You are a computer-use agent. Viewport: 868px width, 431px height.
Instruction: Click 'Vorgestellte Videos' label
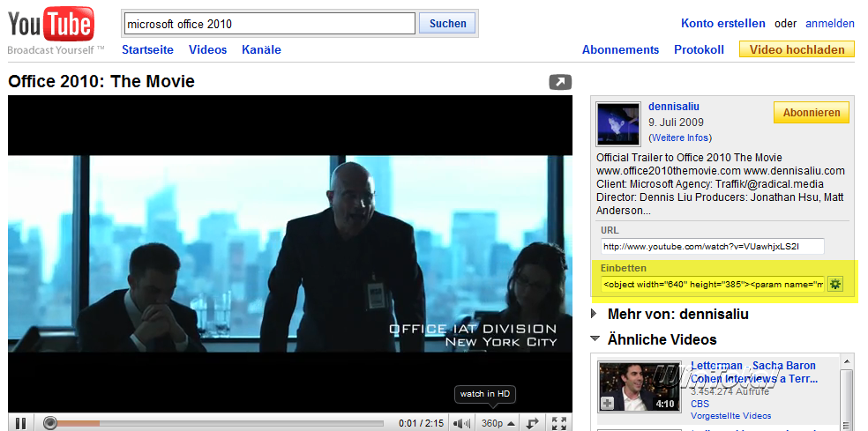click(x=730, y=415)
